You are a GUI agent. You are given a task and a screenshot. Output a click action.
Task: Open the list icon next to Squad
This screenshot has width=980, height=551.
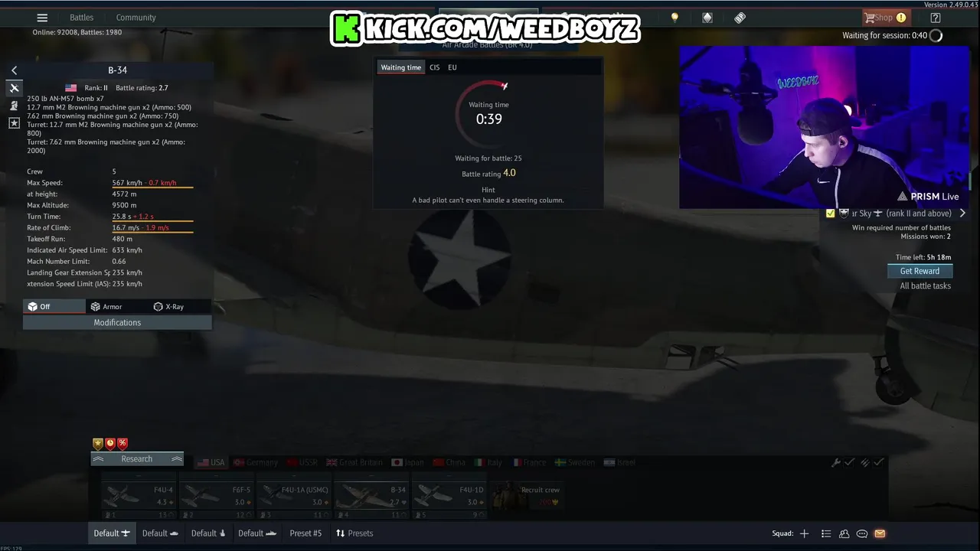click(x=826, y=533)
